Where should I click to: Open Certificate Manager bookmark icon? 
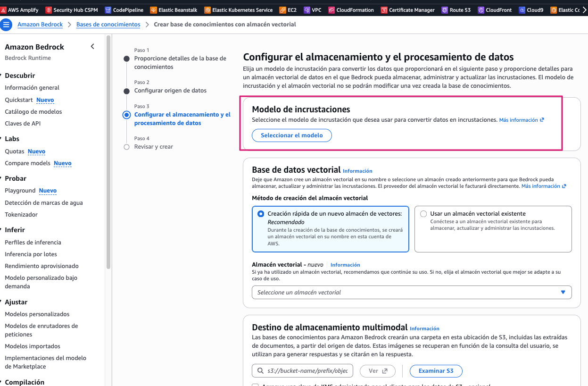pyautogui.click(x=384, y=10)
